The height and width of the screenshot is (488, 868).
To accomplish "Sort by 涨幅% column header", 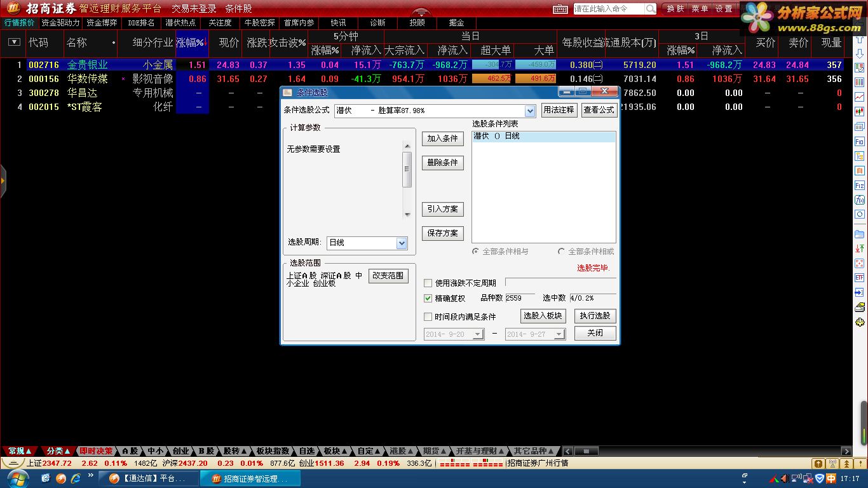I will (192, 43).
